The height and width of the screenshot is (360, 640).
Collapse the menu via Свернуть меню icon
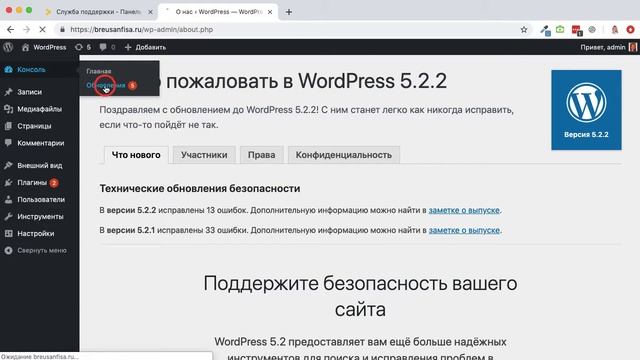click(9, 250)
